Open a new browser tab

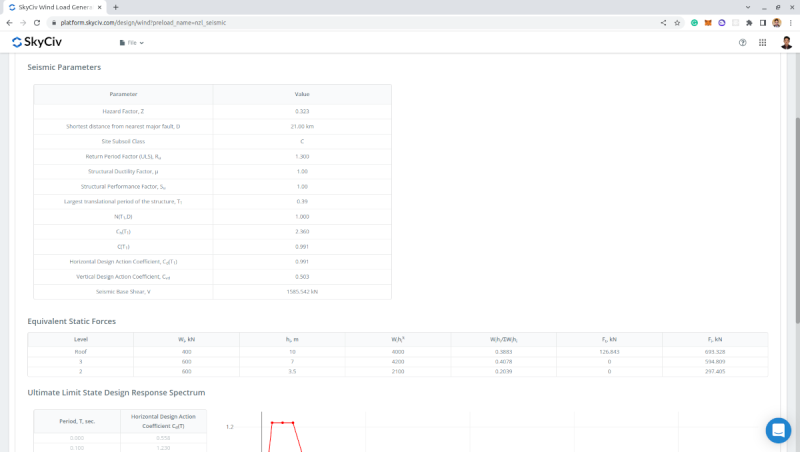[116, 7]
